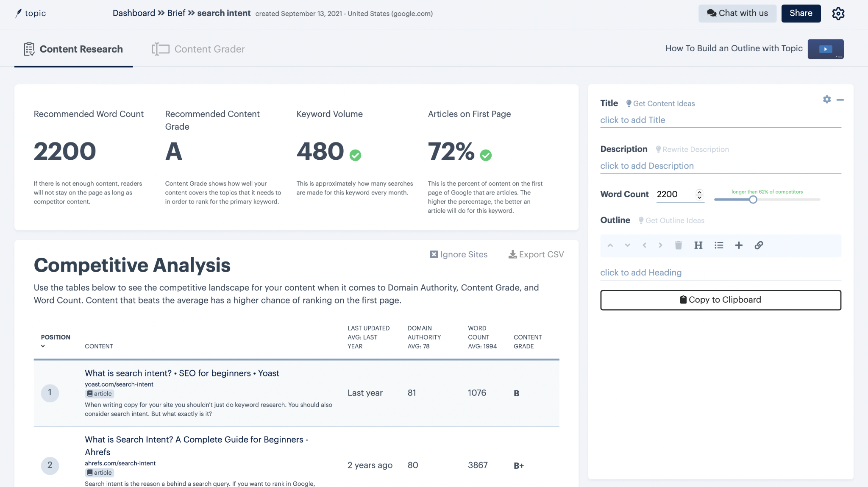Click Export CSV link

(536, 255)
